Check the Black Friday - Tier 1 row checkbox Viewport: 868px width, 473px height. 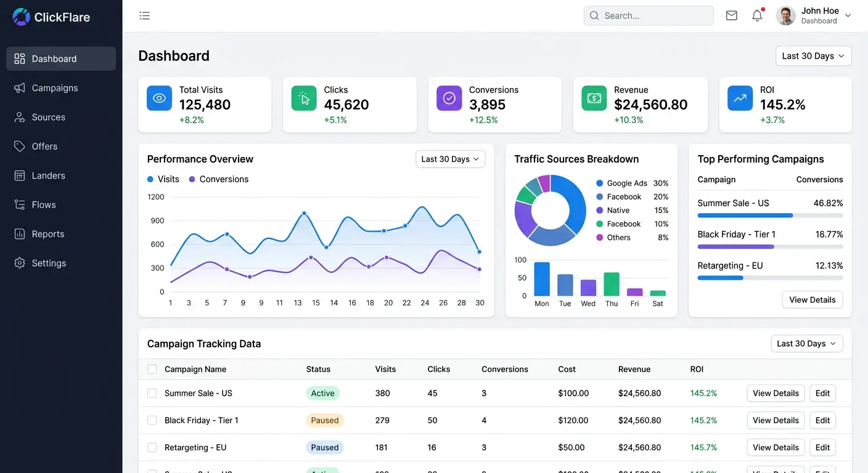pyautogui.click(x=152, y=420)
